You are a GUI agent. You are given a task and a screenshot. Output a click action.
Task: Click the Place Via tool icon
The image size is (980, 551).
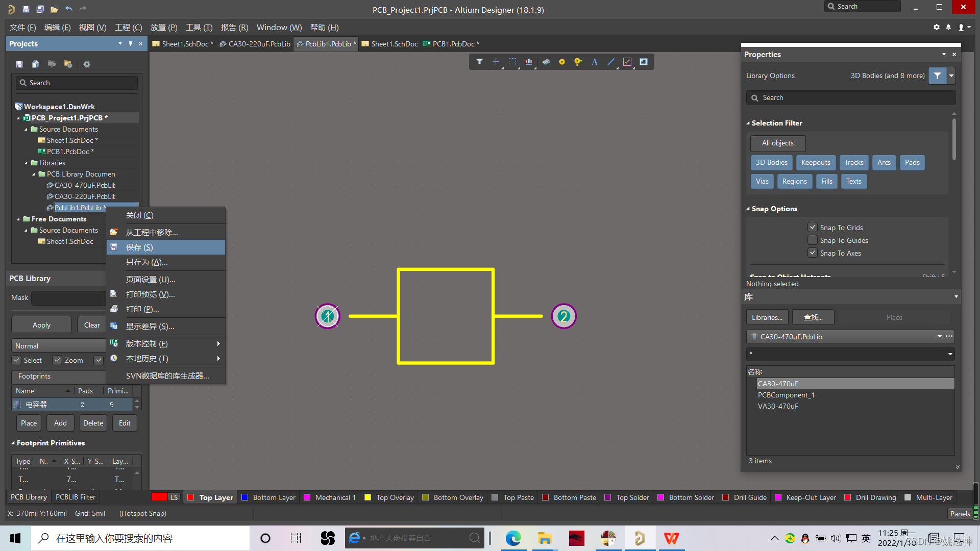[x=578, y=62]
